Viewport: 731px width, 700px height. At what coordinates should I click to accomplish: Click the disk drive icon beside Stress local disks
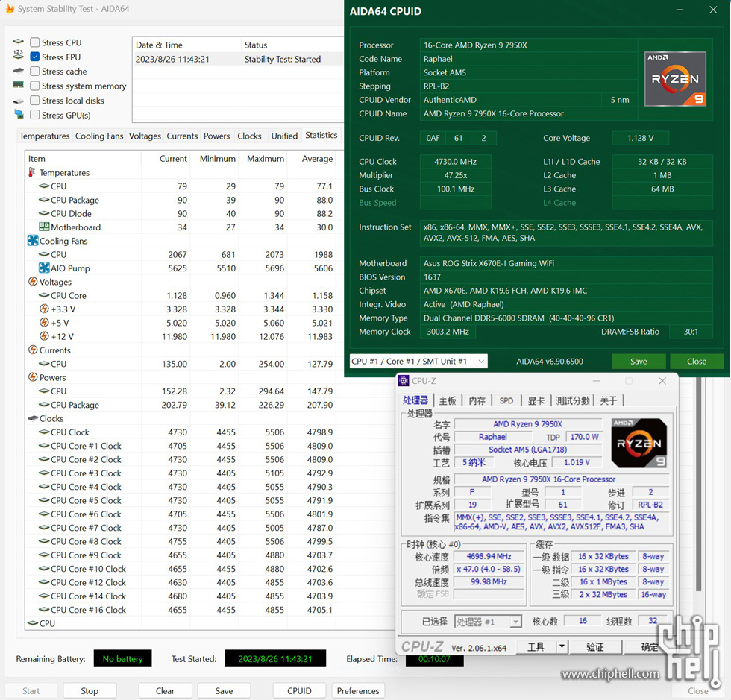point(18,101)
